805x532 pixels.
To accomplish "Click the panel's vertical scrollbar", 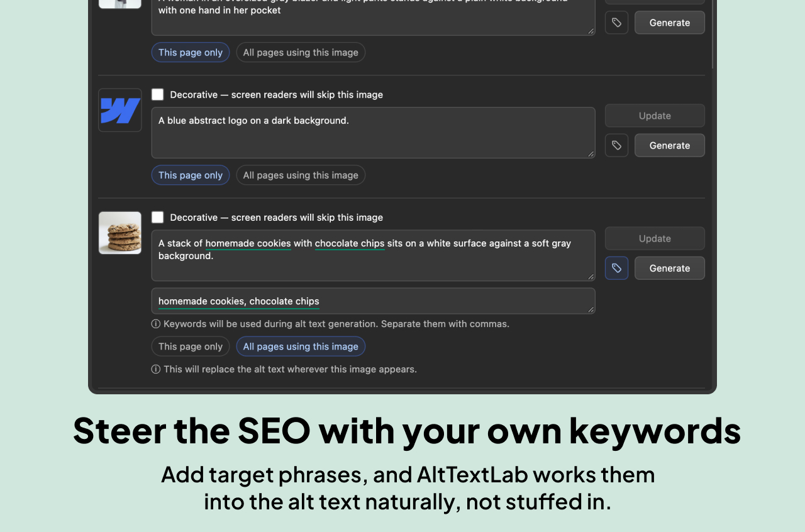I will coord(713,35).
